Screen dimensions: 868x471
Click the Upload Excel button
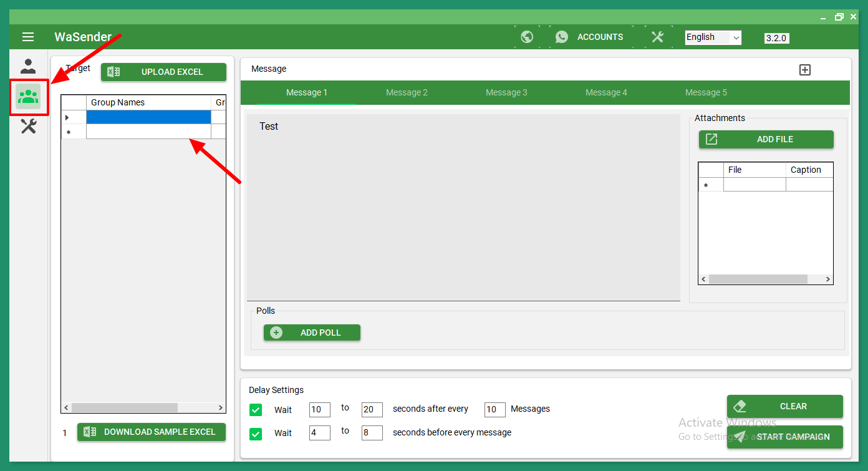(x=163, y=72)
